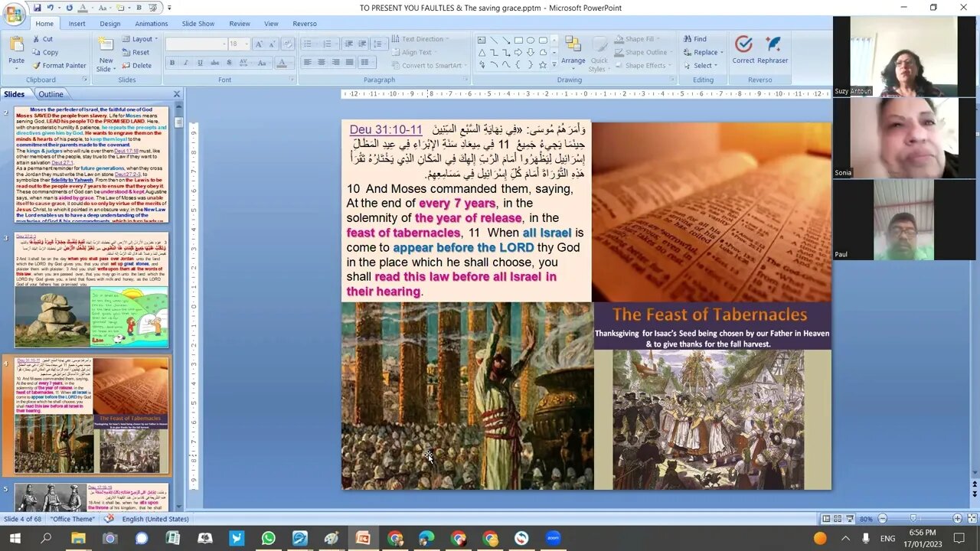Open the Animations ribbon tab
The width and height of the screenshot is (980, 551).
pyautogui.click(x=152, y=24)
